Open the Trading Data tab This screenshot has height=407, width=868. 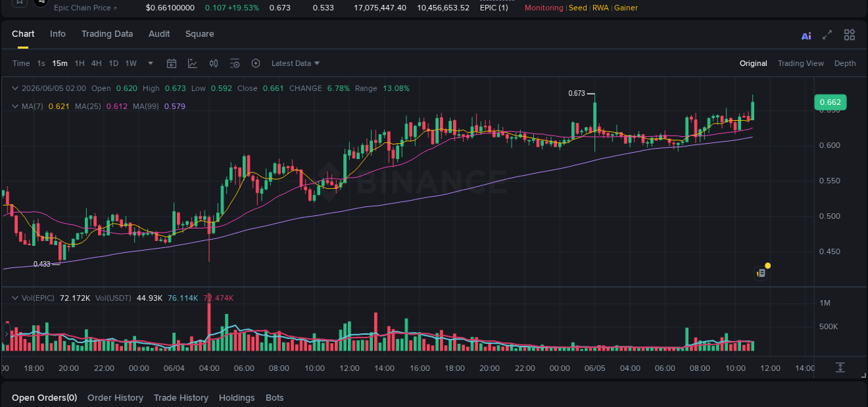[107, 34]
